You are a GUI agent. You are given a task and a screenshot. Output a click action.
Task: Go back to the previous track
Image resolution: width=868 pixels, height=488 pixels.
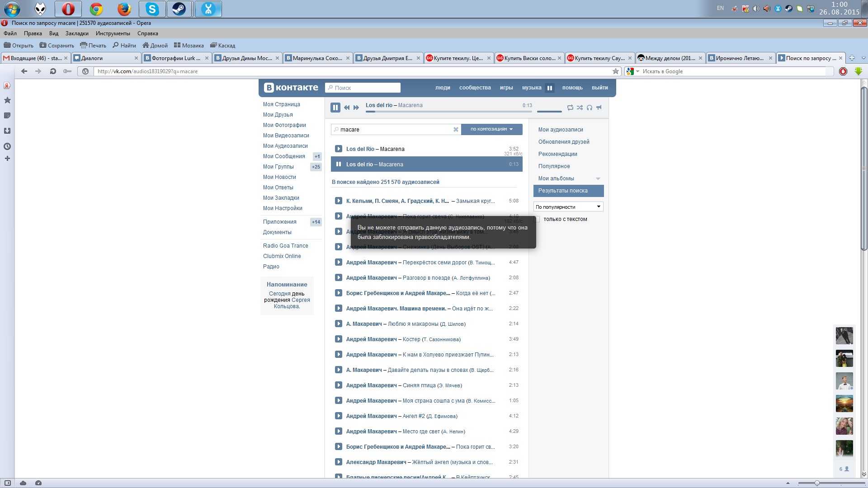click(347, 108)
